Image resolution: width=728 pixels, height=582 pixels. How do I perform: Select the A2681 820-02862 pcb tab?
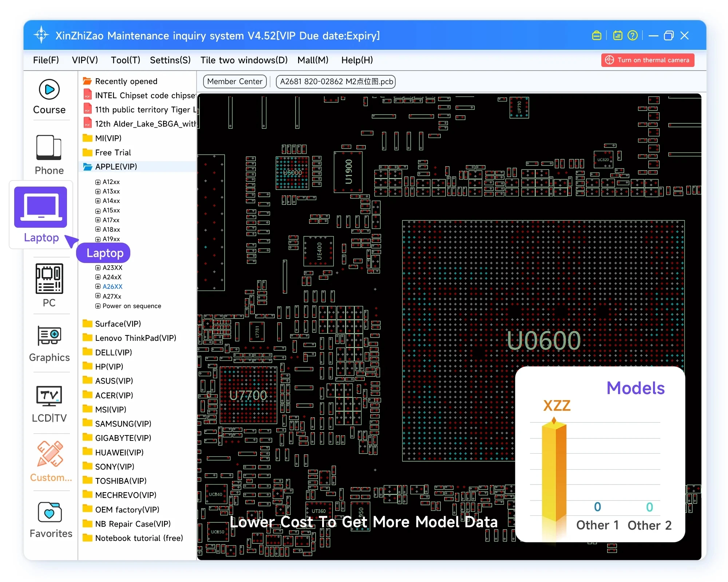[336, 81]
